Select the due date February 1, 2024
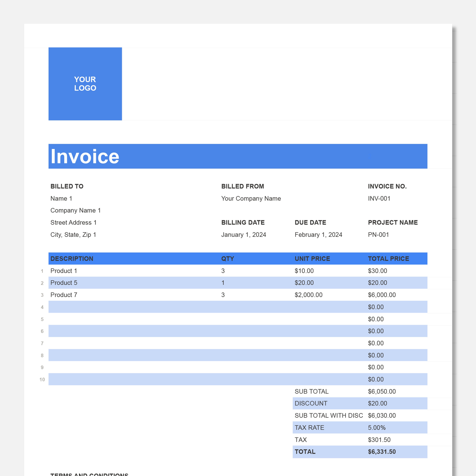 coord(318,235)
